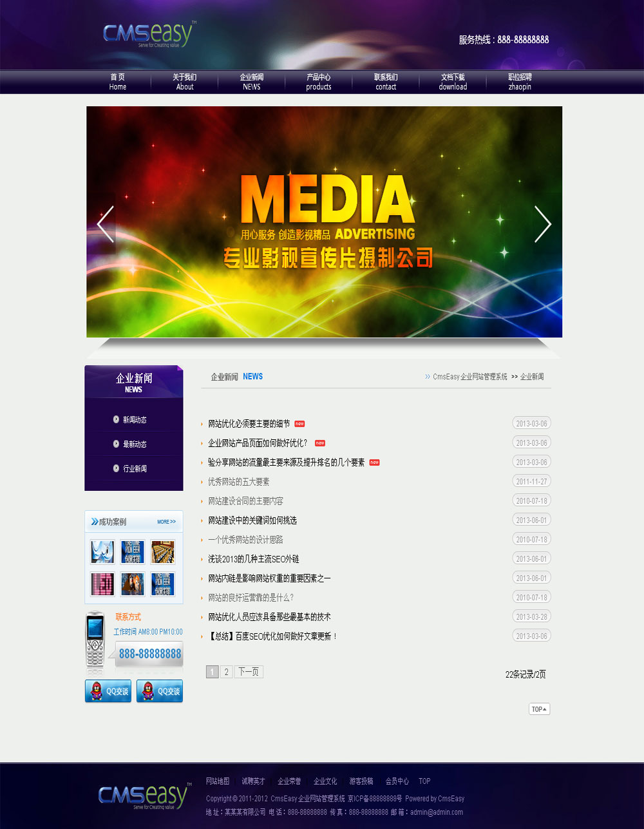Image resolution: width=644 pixels, height=829 pixels.
Task: Go to page 2 of the news list
Action: click(x=226, y=672)
